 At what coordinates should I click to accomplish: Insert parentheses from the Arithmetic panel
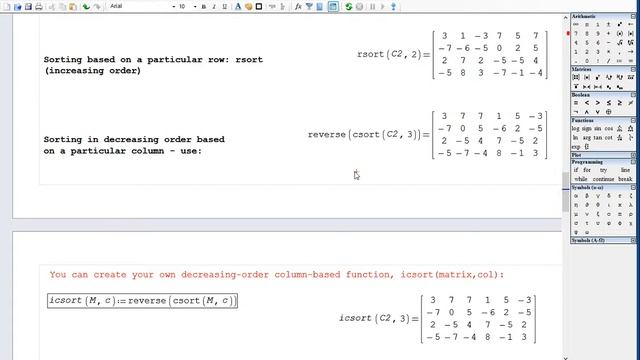(620, 33)
